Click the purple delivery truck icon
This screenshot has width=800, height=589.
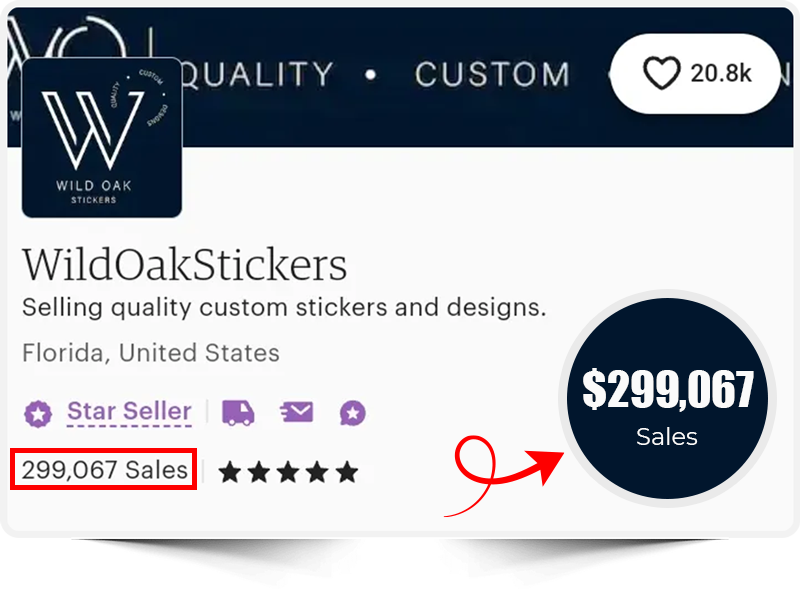[238, 412]
